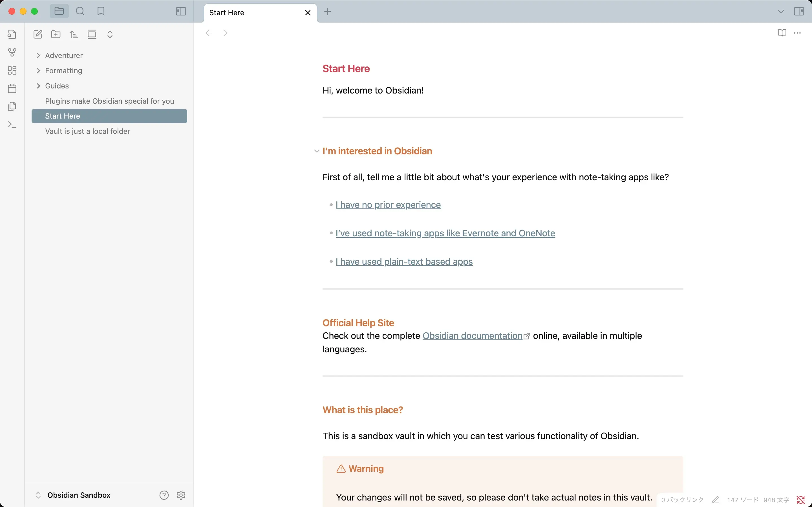Screen dimensions: 812x507
Task: Switch to reading view book icon
Action: point(782,33)
